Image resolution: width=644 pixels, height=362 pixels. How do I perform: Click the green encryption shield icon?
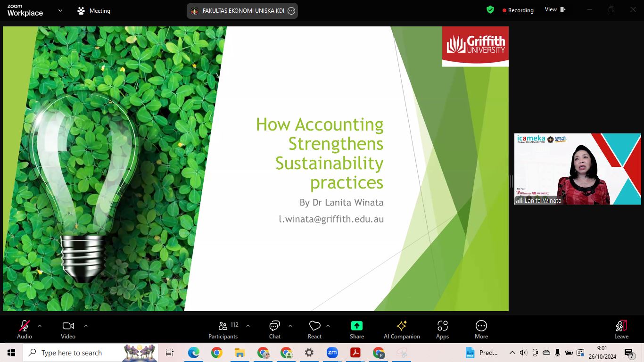tap(490, 9)
